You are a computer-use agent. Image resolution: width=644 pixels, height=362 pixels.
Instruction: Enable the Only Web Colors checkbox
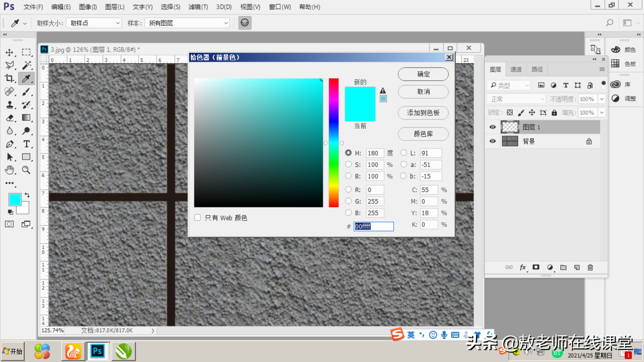(x=198, y=218)
